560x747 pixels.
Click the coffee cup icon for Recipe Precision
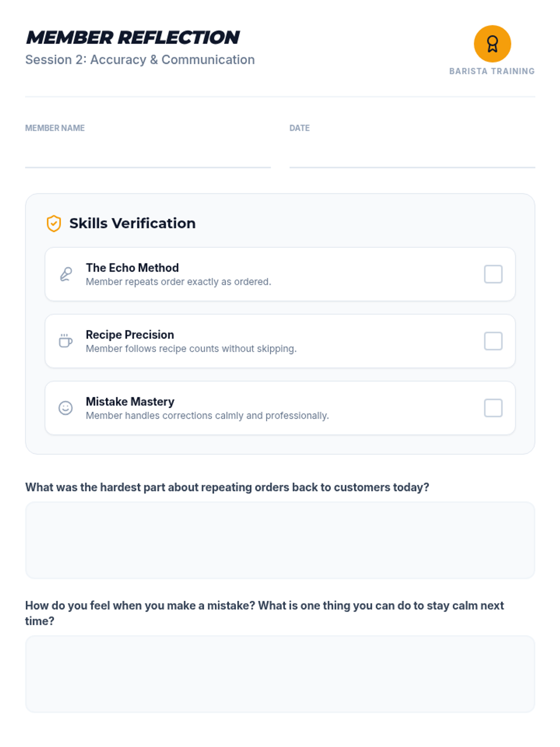click(x=65, y=341)
